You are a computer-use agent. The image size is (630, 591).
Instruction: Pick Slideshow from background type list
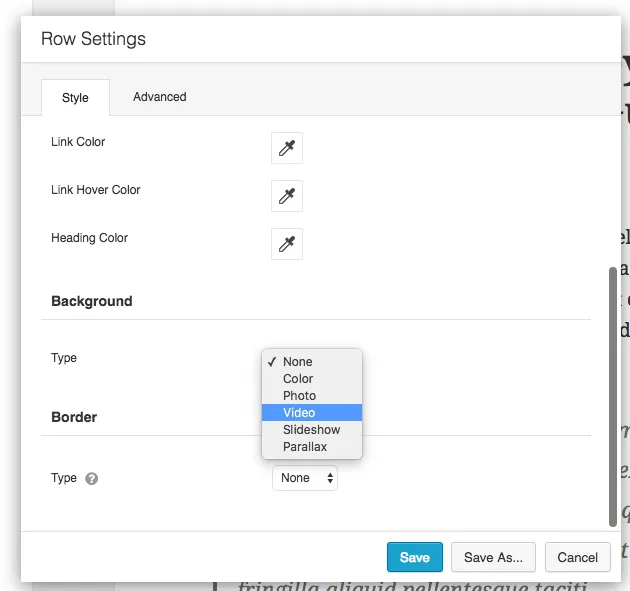(x=311, y=430)
